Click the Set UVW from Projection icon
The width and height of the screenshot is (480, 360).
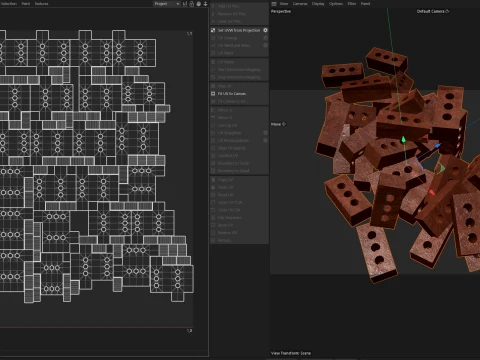click(213, 30)
